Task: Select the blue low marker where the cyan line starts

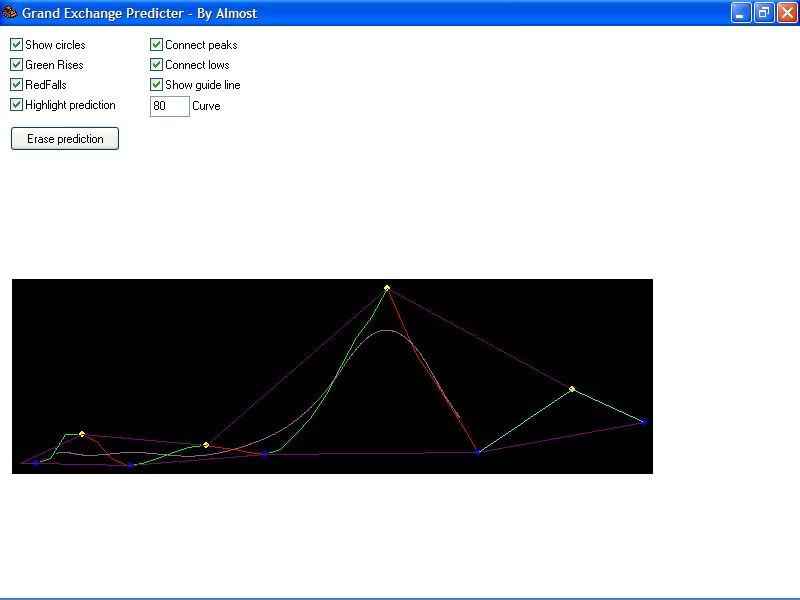Action: (x=478, y=452)
